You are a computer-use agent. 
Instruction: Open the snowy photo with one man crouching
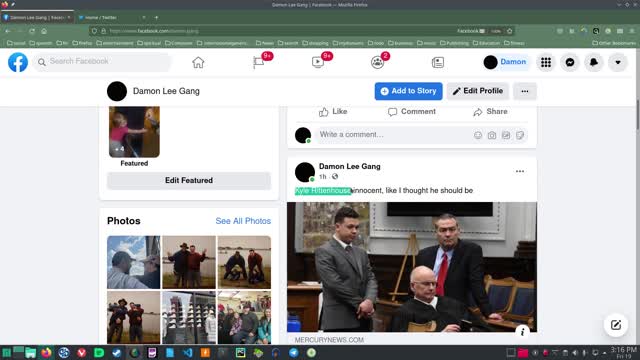coord(244,262)
